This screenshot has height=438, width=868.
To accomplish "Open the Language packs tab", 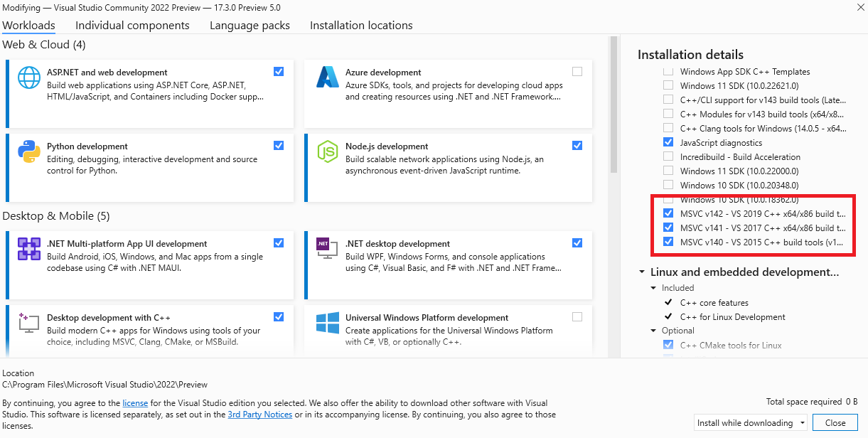I will click(x=250, y=26).
